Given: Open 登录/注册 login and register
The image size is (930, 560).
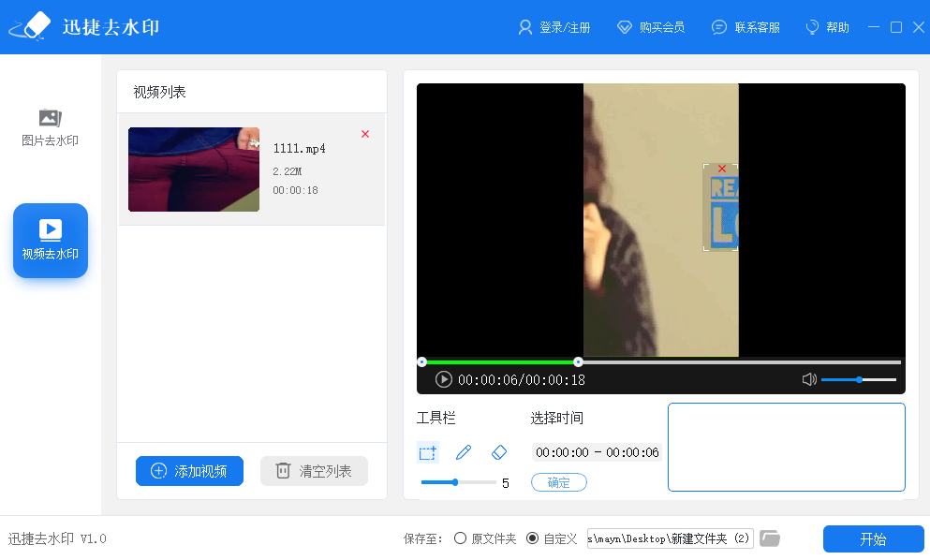Looking at the screenshot, I should pos(554,27).
